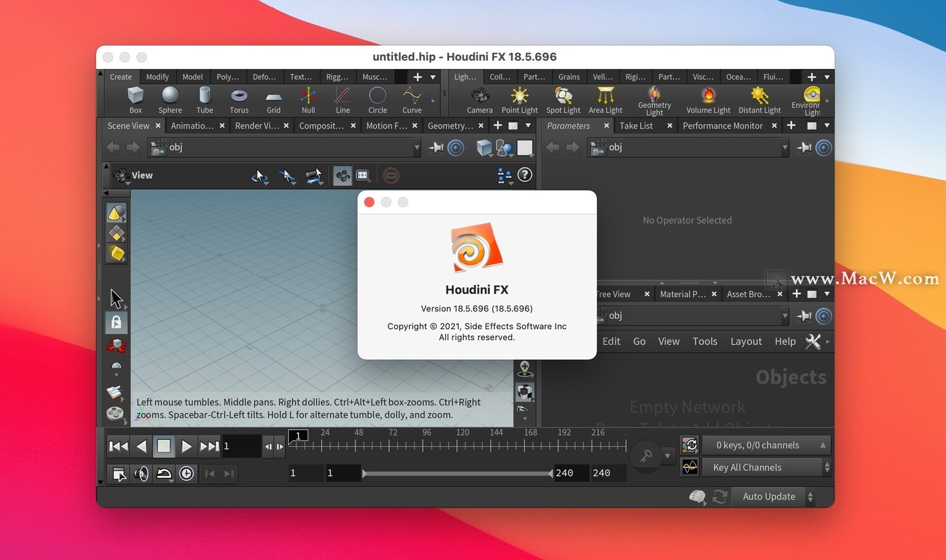Toggle auto-key icon next to keys display
Viewport: 946px width, 560px height.
pyautogui.click(x=690, y=444)
